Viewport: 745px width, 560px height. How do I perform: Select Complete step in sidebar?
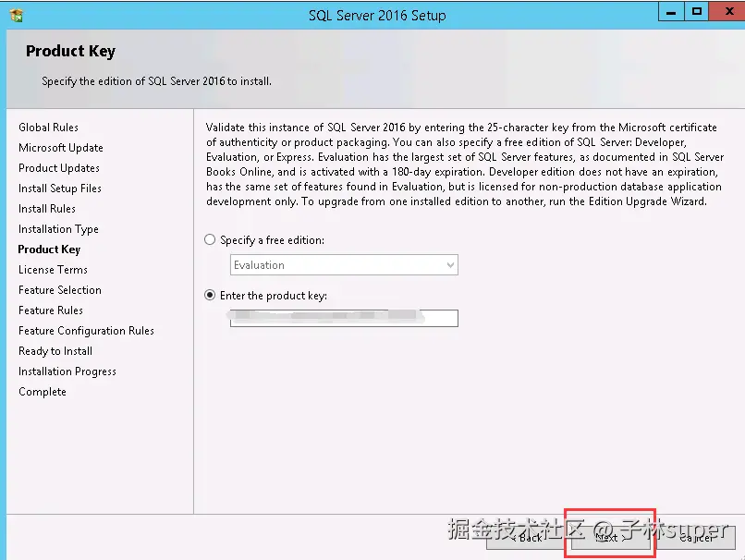(x=43, y=392)
